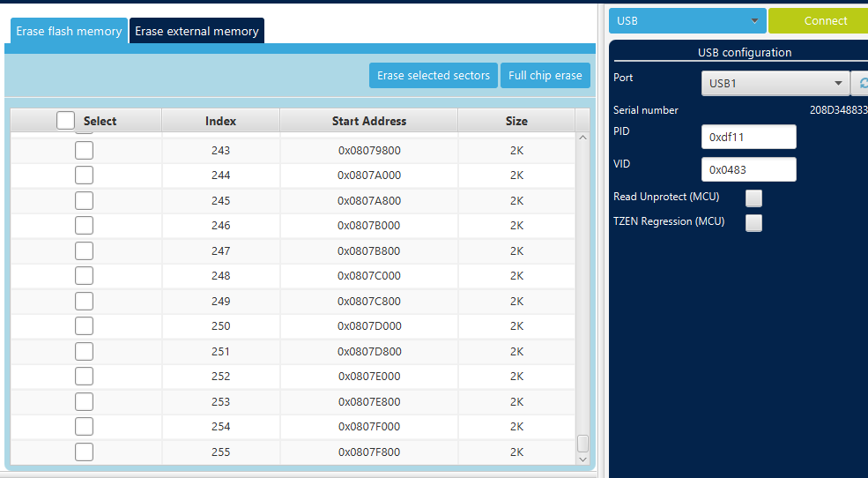Click start address 0x0807C000
868x478 pixels.
coord(369,276)
